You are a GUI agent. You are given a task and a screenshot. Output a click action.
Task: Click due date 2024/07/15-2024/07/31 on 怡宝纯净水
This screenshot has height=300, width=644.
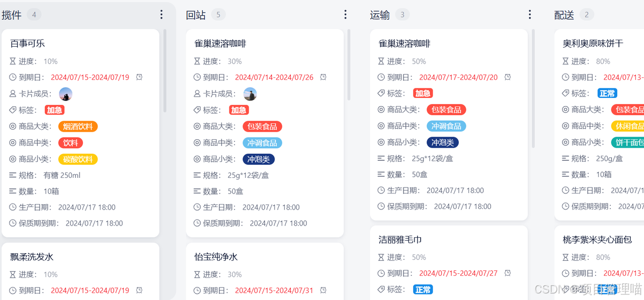(x=274, y=290)
